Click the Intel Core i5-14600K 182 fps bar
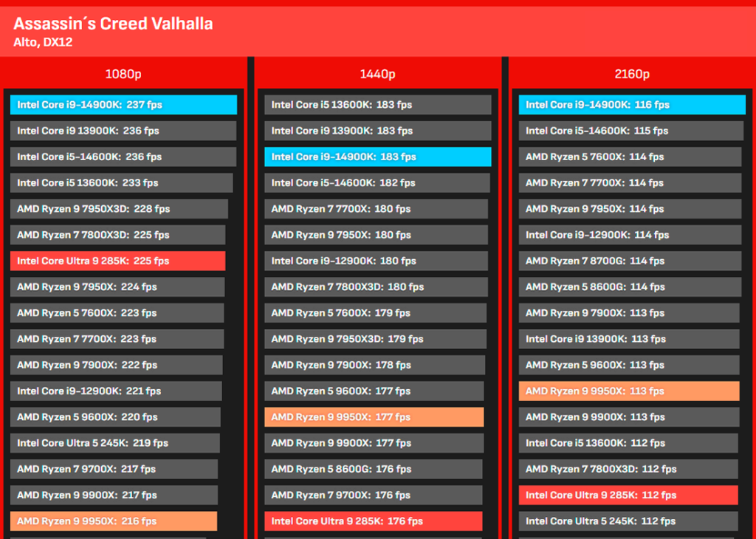 [377, 182]
